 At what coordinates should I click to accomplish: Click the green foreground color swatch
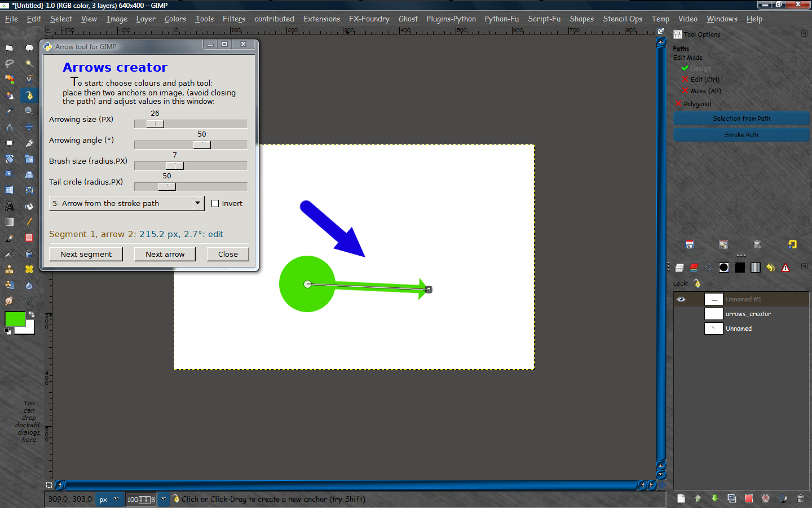tap(15, 319)
